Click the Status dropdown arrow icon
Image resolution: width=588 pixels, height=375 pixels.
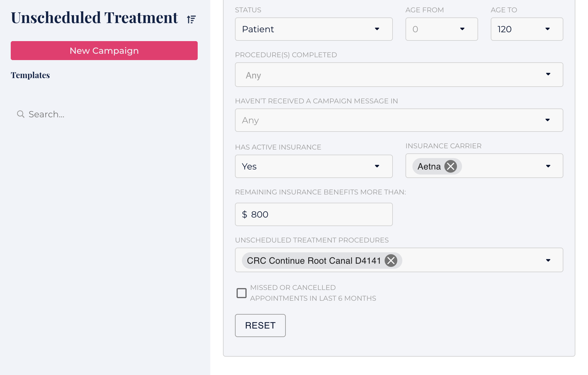point(377,29)
